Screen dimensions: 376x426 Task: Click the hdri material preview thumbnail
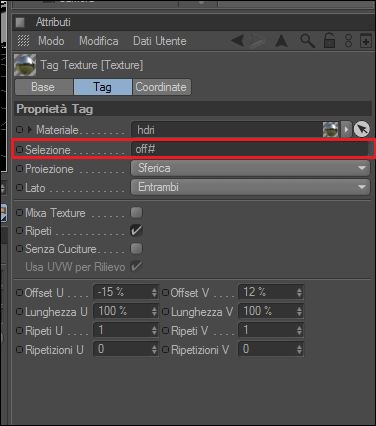(x=330, y=129)
